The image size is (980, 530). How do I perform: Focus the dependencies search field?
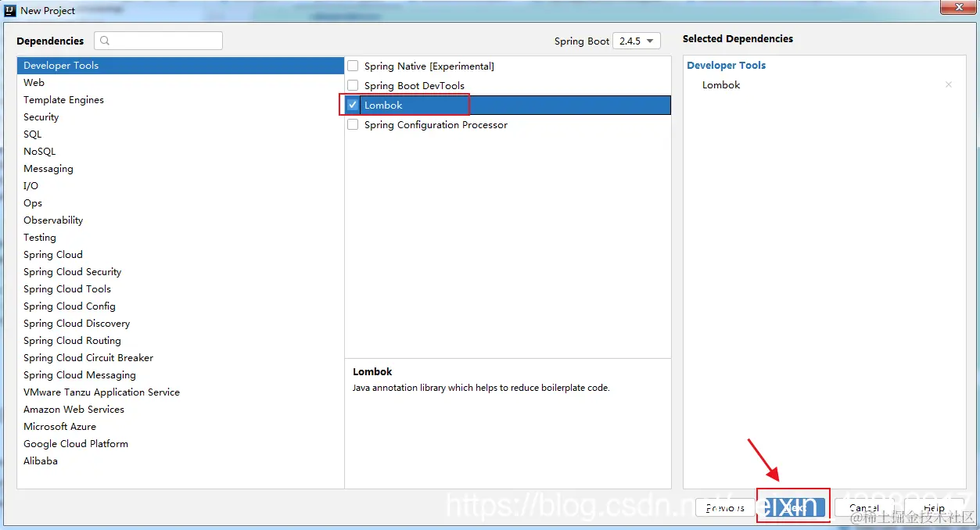[159, 41]
